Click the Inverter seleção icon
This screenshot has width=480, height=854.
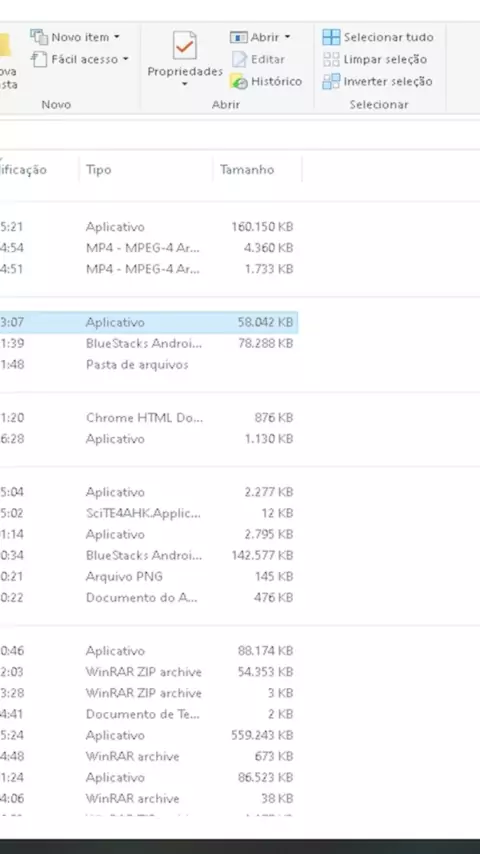pos(331,81)
